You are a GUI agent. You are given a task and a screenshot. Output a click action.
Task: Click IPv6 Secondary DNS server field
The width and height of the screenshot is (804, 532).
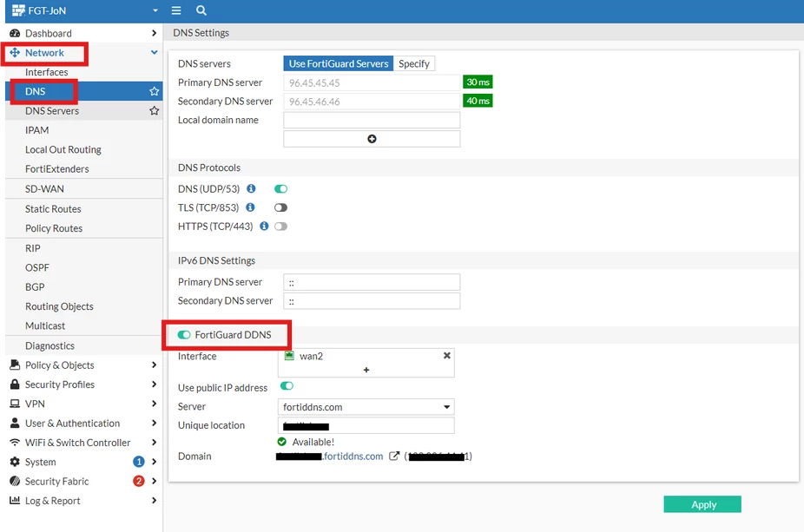click(x=372, y=301)
